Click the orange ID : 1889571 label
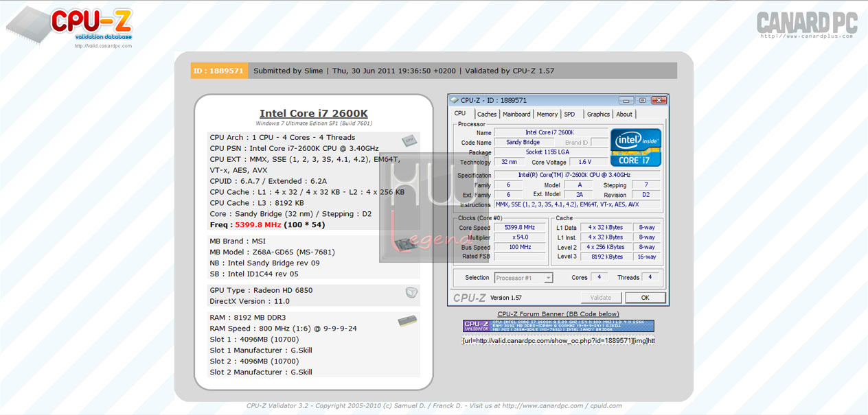The image size is (868, 415). [219, 71]
